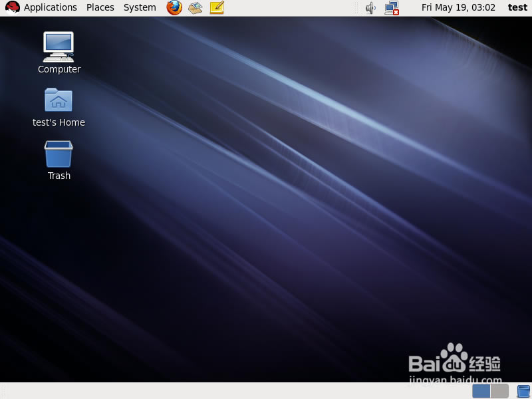
Task: Switch to the second gray workspace
Action: [x=499, y=391]
